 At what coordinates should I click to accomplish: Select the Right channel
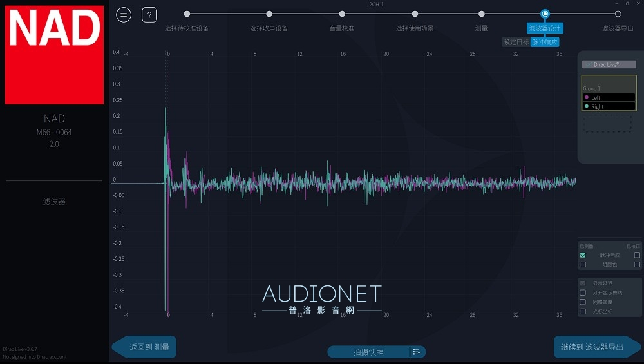[609, 106]
